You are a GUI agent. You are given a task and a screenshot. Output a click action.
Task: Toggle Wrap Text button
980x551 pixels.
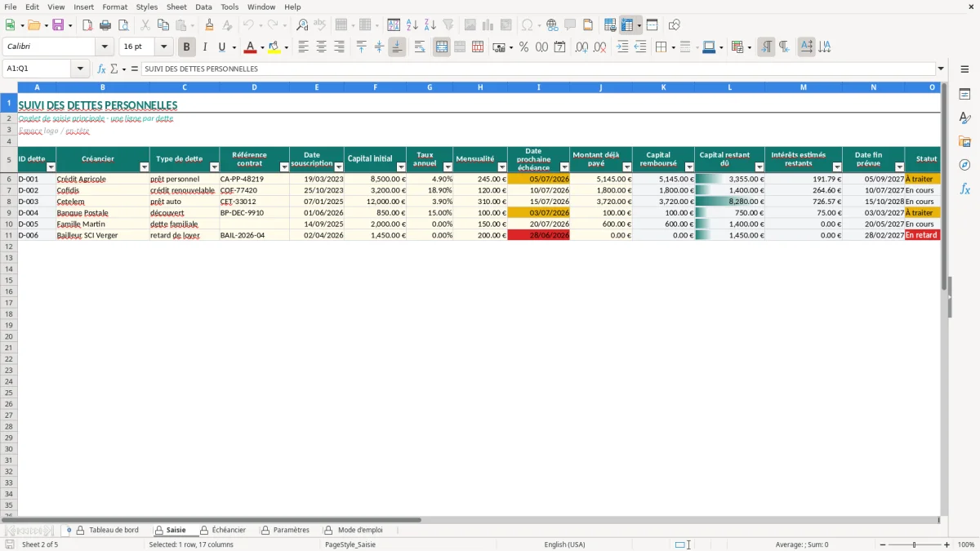coord(420,47)
